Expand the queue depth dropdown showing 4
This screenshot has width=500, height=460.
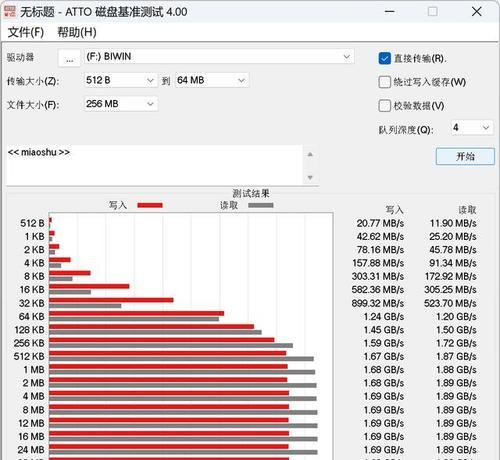tap(472, 128)
